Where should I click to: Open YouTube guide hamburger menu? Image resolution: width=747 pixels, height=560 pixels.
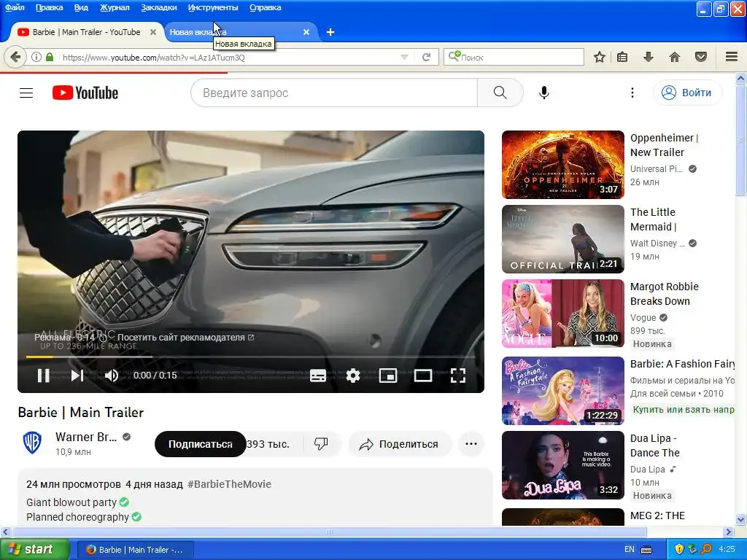[x=26, y=93]
